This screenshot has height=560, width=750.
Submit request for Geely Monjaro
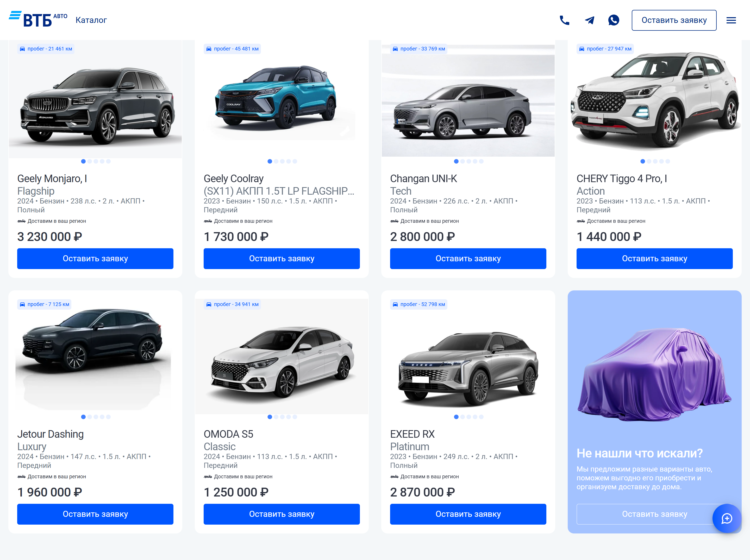tap(95, 258)
